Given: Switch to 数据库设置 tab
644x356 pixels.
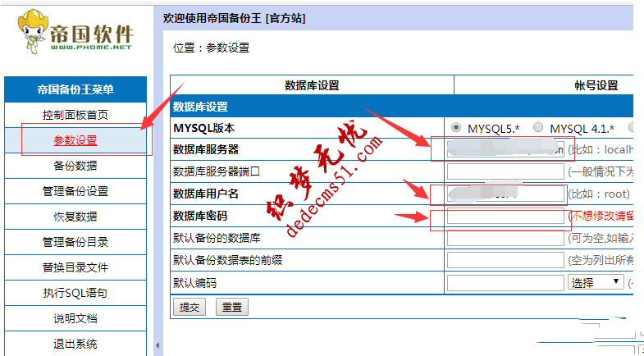Looking at the screenshot, I should click(x=312, y=85).
